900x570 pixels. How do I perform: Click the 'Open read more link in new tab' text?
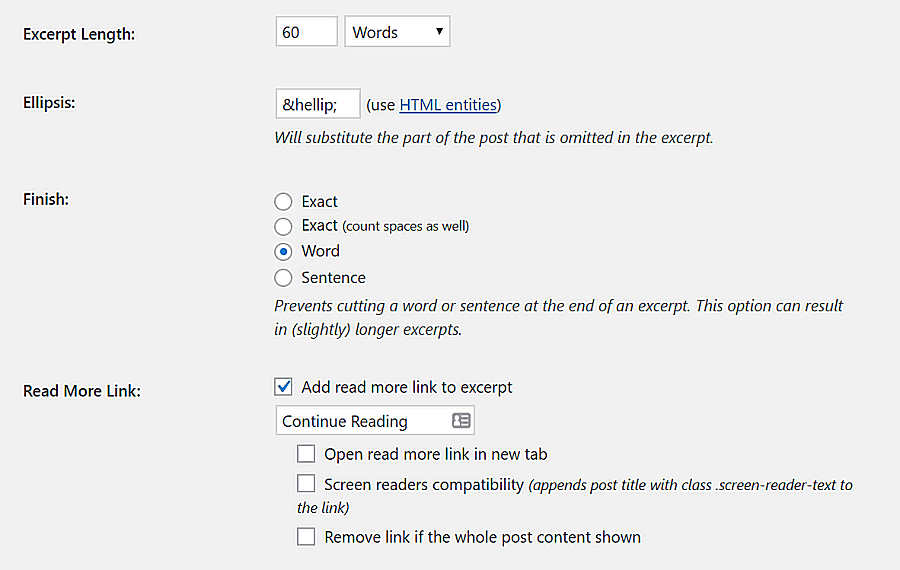tap(436, 454)
